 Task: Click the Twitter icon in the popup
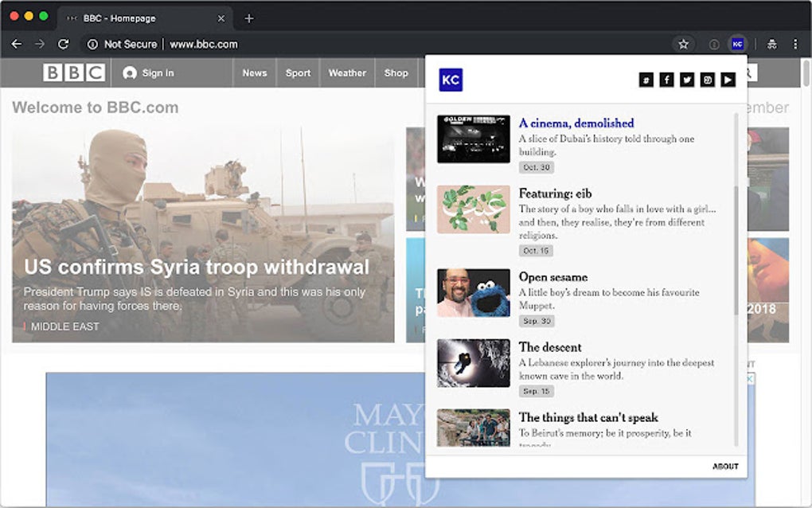point(686,80)
